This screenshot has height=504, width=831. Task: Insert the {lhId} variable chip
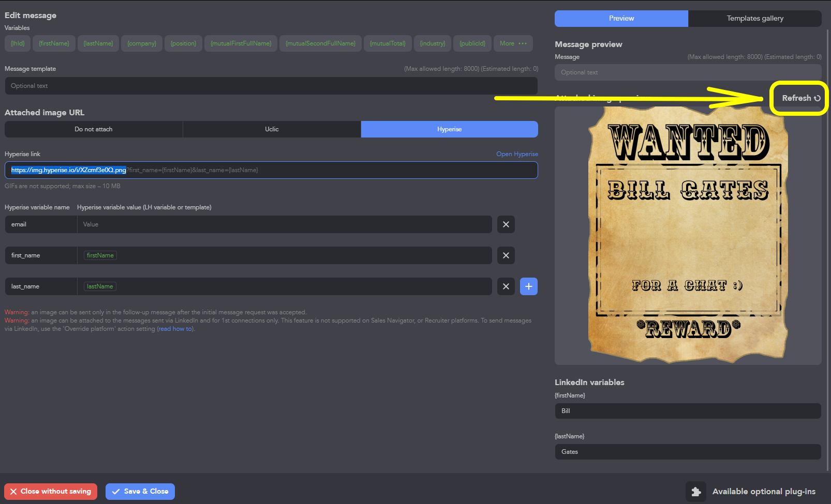(x=18, y=43)
